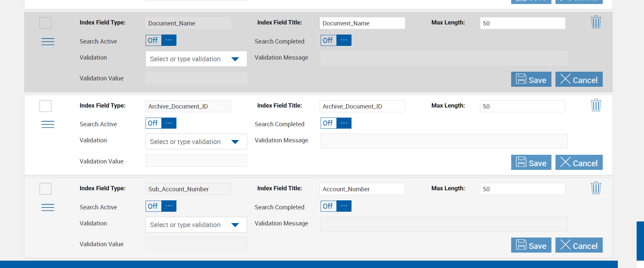The image size is (644, 268).
Task: Cancel edits on Sub_Account_Number row
Action: pyautogui.click(x=579, y=245)
